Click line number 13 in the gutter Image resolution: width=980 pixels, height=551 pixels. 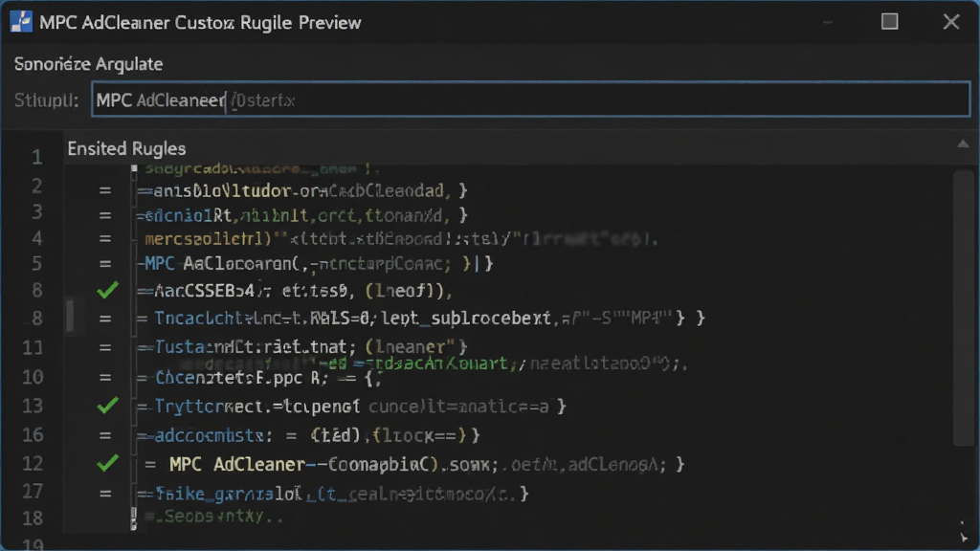click(33, 406)
